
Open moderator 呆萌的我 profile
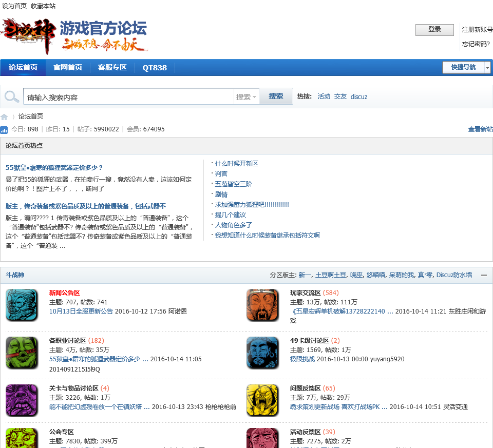coord(402,275)
